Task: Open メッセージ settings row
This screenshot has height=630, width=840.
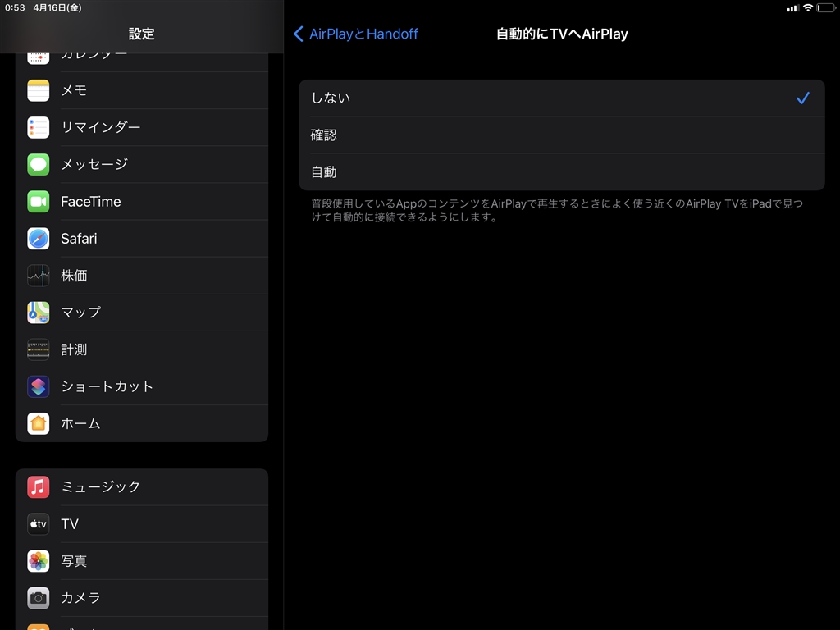Action: [142, 164]
